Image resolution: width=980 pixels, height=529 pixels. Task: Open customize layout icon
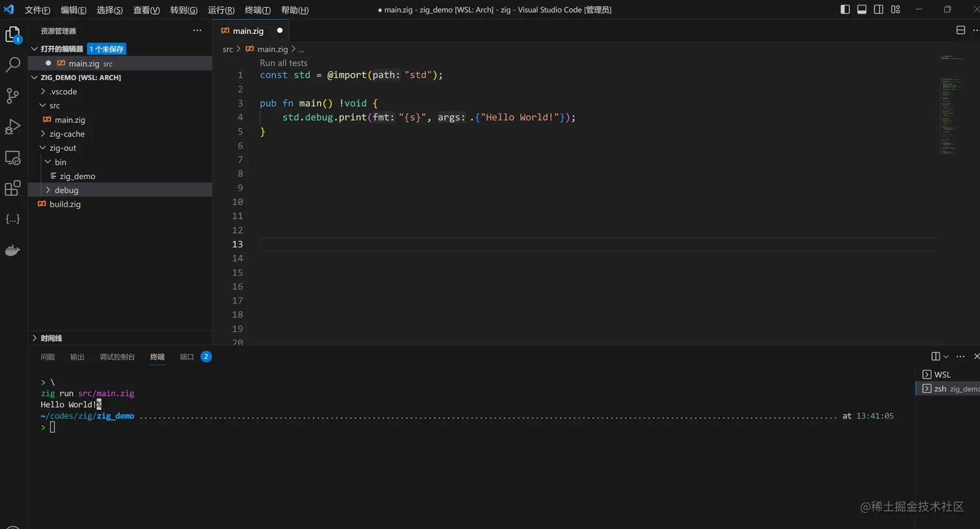click(896, 9)
